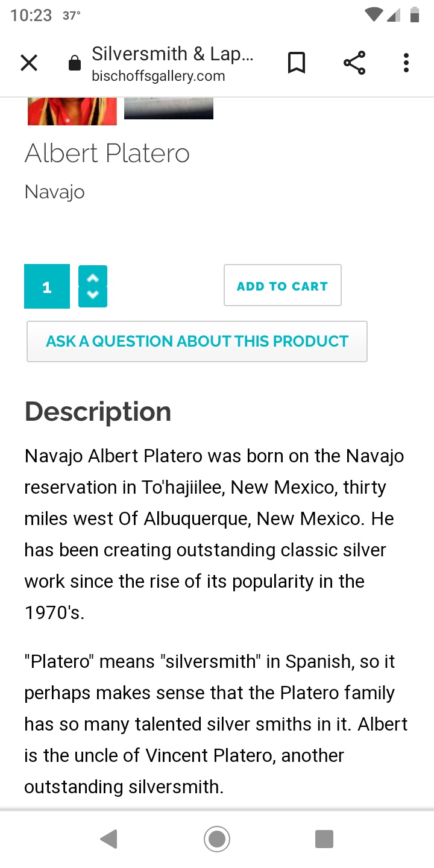
Task: Tap the Navajo subtitle text
Action: tap(55, 192)
